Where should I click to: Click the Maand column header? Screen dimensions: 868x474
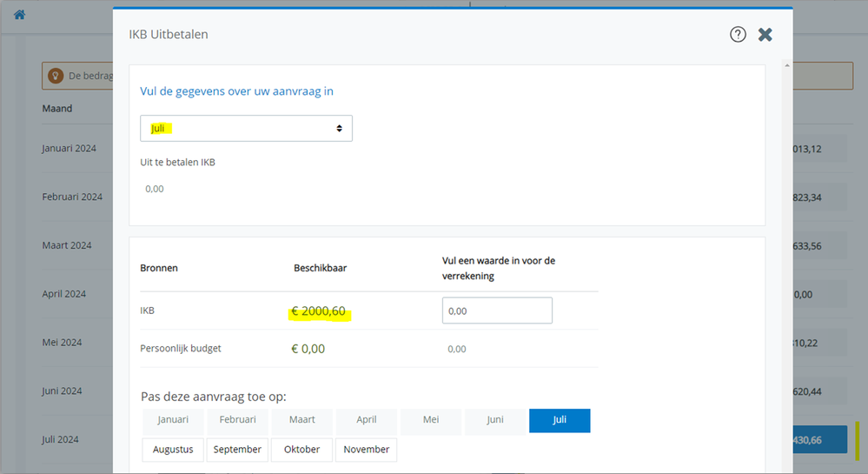tap(57, 109)
